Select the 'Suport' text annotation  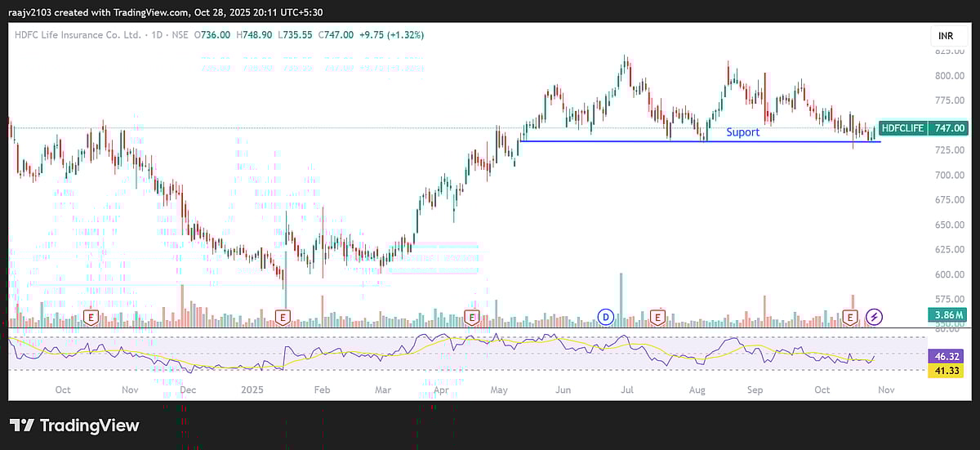[742, 132]
